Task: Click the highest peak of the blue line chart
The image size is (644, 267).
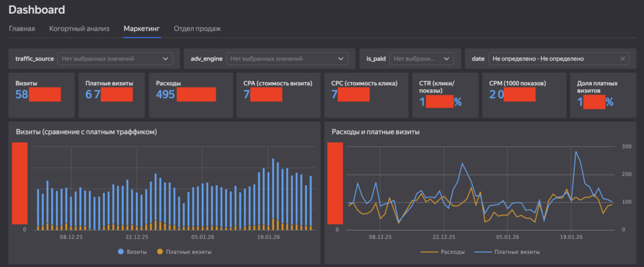Action: tap(575, 151)
